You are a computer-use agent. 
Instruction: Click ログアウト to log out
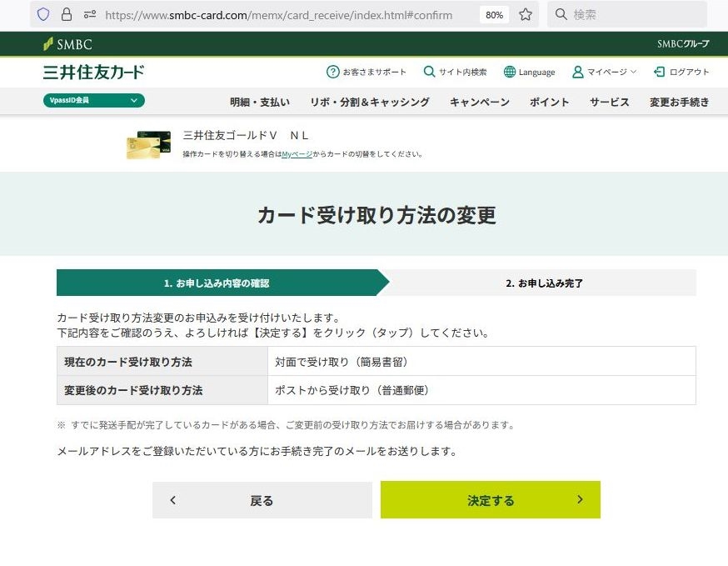[x=681, y=72]
